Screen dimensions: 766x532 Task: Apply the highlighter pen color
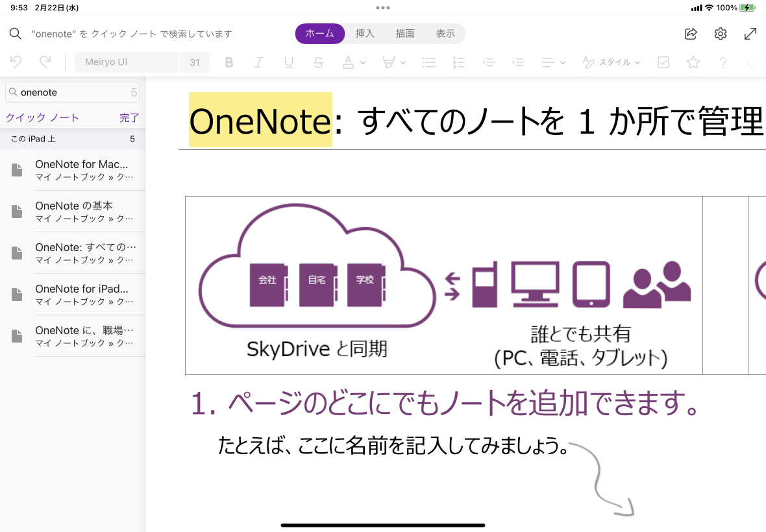click(x=388, y=62)
